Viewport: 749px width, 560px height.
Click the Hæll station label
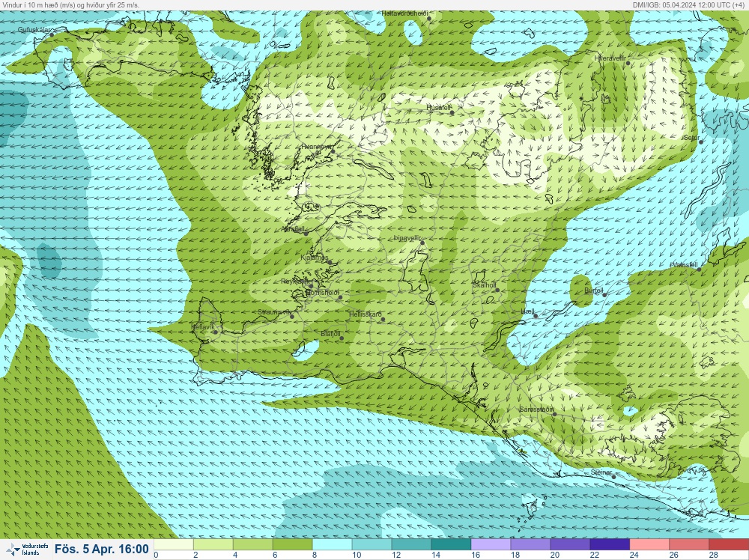(528, 311)
